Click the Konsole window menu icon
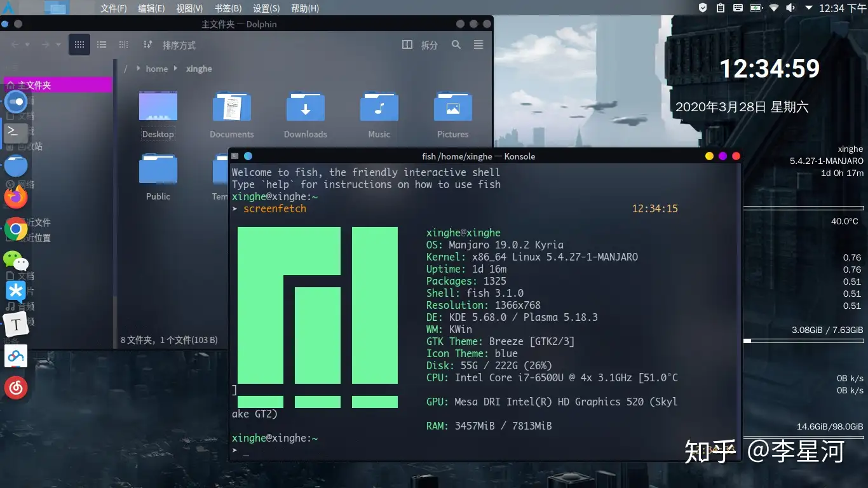 coord(235,156)
